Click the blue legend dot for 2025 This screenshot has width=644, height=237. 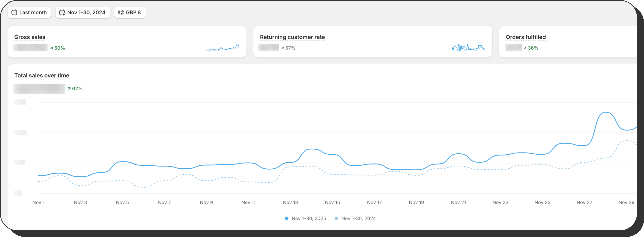point(287,218)
